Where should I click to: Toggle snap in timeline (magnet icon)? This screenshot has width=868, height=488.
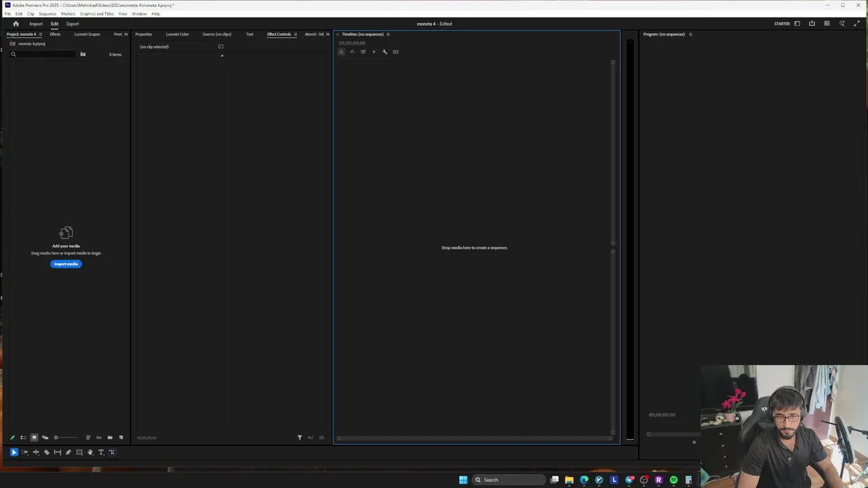pos(352,52)
